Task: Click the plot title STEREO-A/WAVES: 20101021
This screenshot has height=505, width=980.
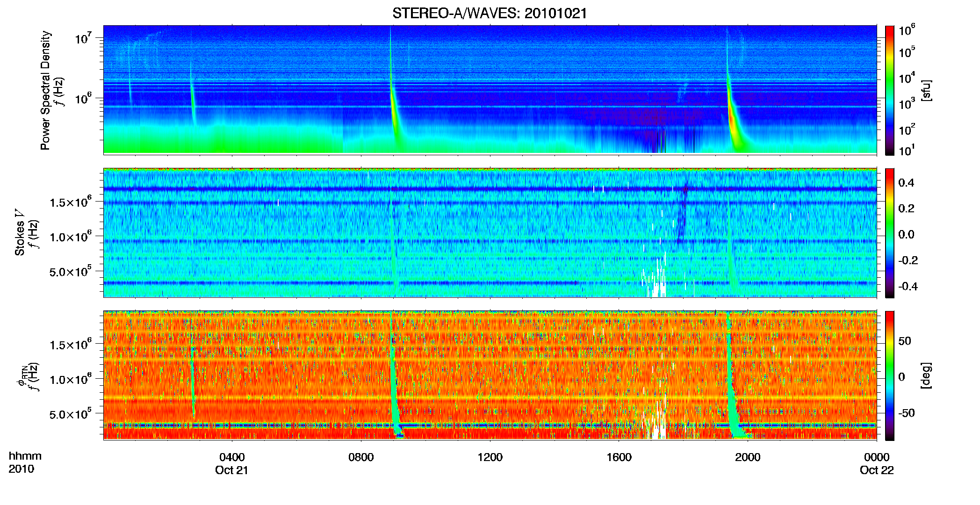Action: point(490,13)
